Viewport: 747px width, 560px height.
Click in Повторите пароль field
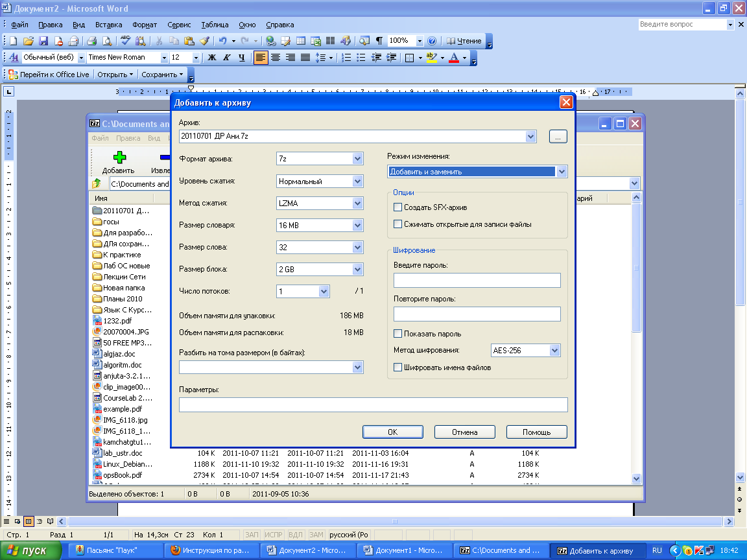[477, 314]
